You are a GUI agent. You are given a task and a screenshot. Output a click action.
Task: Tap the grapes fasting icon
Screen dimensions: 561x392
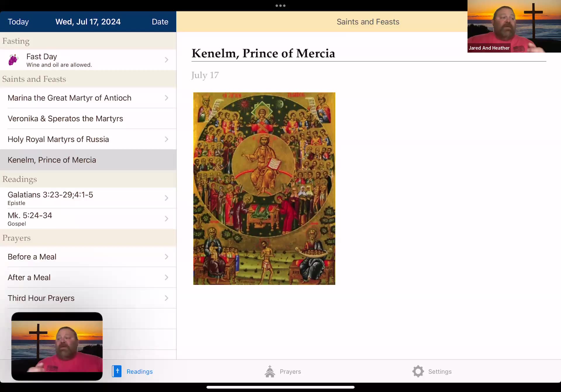[13, 60]
